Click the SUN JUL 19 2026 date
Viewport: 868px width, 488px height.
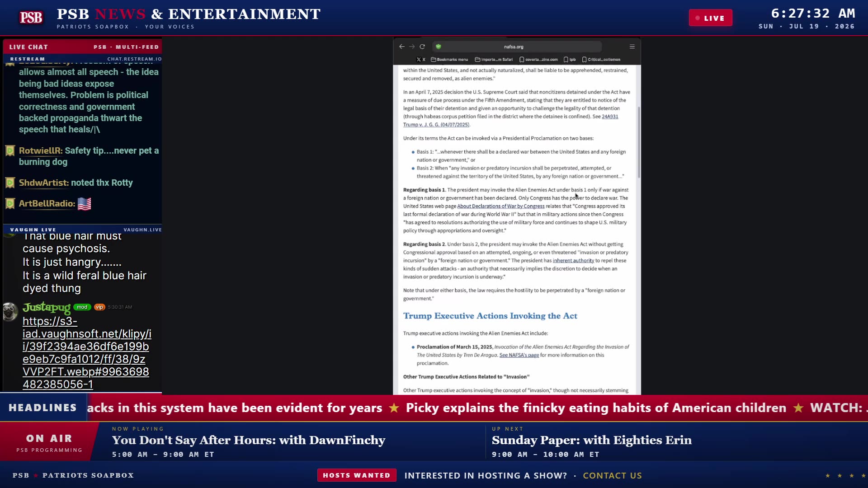(807, 27)
